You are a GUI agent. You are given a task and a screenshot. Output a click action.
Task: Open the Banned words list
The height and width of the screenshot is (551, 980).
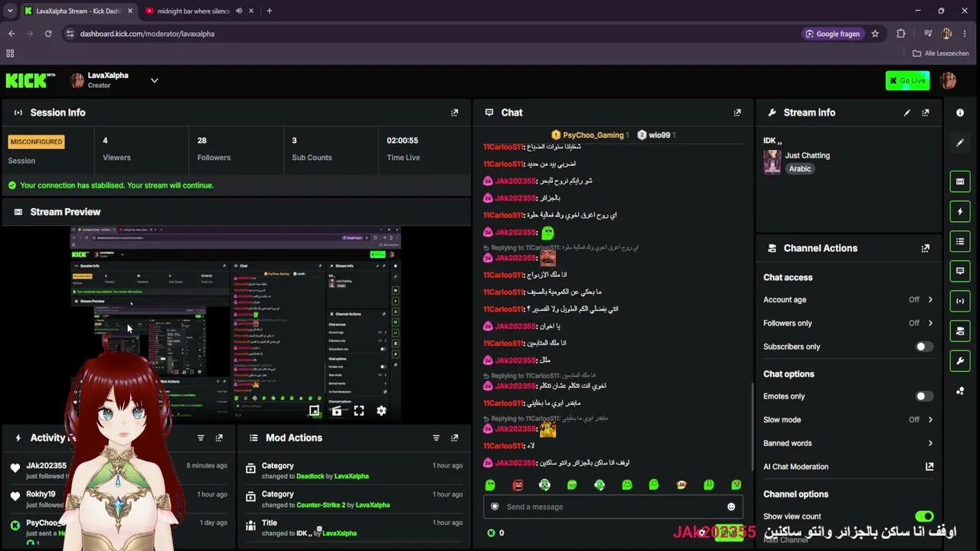point(848,443)
